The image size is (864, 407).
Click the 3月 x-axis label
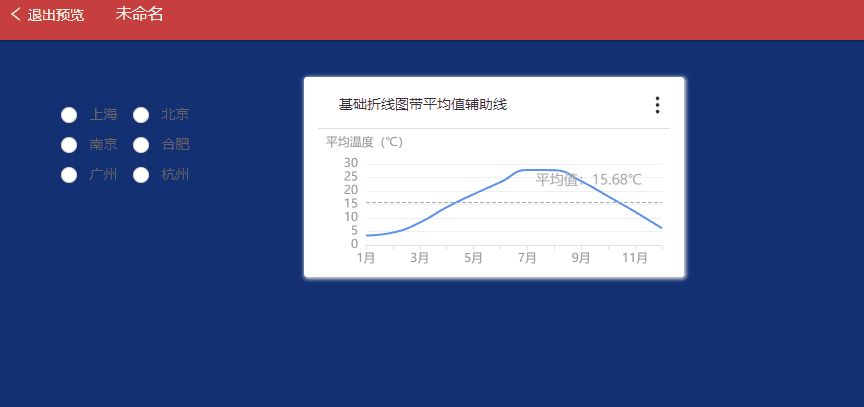(x=420, y=257)
